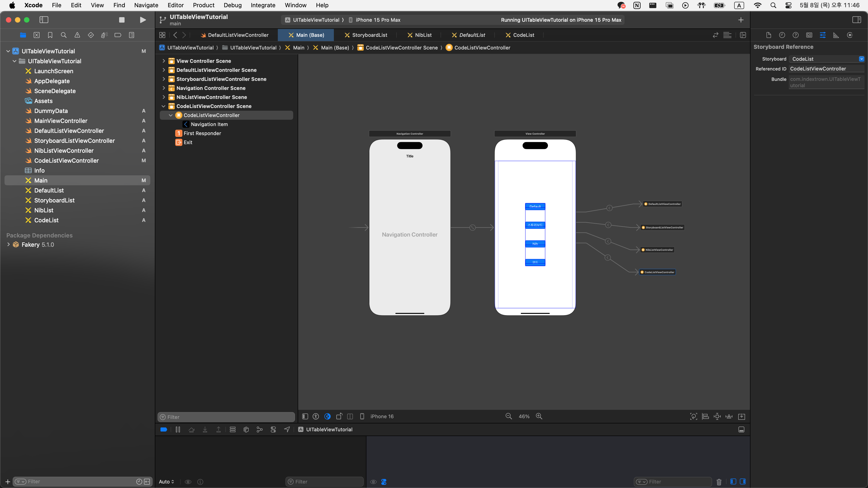Open the Source Control navigator
Viewport: 868px width, 488px height.
coord(37,35)
